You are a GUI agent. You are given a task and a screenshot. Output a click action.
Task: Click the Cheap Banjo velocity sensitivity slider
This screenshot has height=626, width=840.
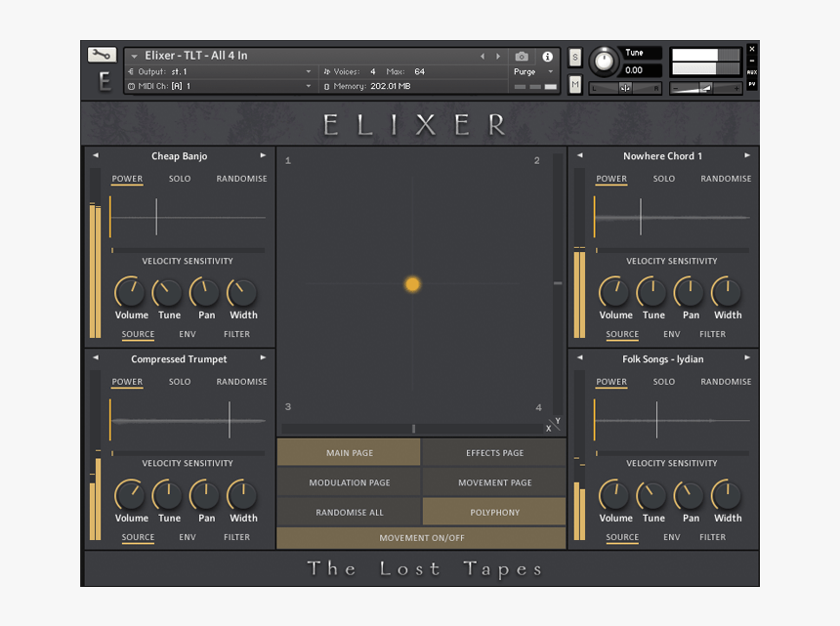pos(188,250)
